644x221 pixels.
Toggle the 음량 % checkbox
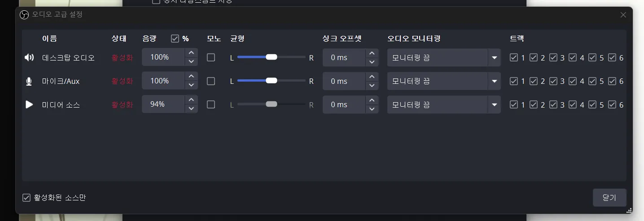175,39
